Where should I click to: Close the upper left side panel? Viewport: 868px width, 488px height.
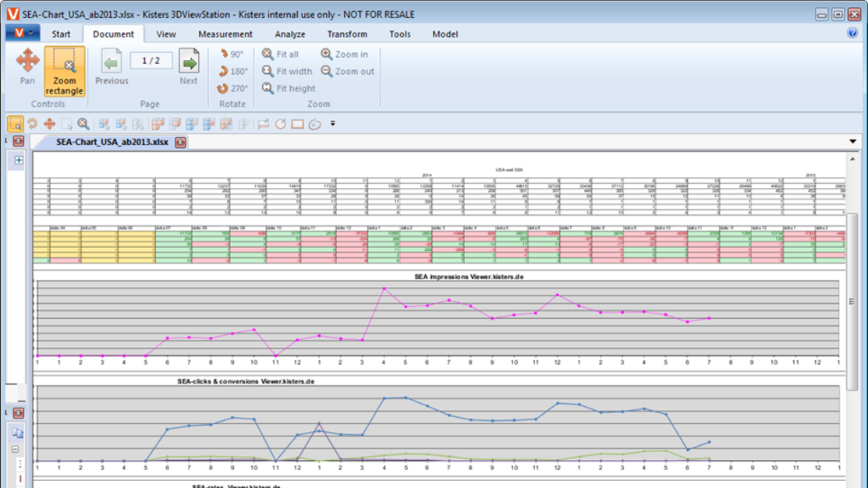(x=18, y=141)
